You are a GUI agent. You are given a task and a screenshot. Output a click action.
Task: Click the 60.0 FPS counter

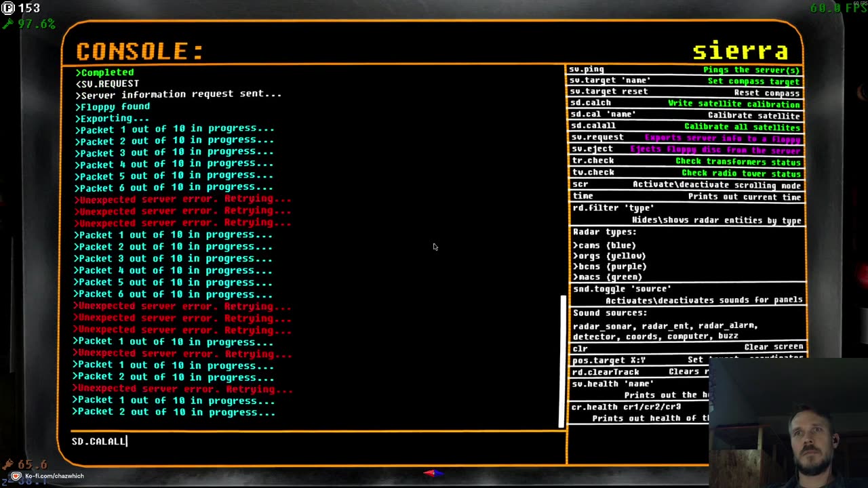838,8
